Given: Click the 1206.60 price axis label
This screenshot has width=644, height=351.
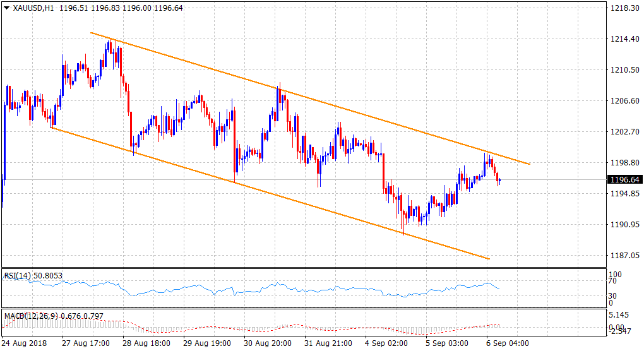Looking at the screenshot, I should coord(620,101).
